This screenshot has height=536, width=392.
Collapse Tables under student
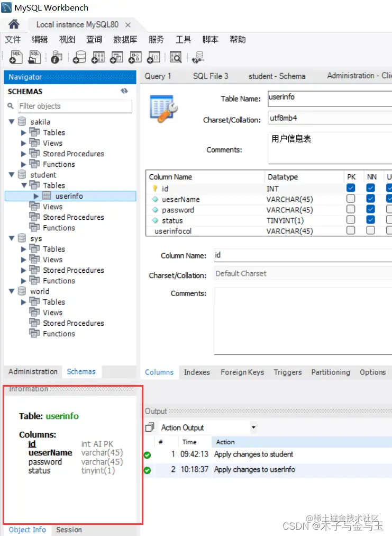click(24, 185)
